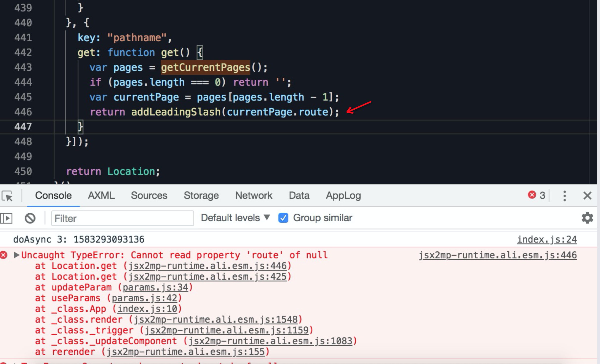Switch to the Console tab

pyautogui.click(x=53, y=195)
